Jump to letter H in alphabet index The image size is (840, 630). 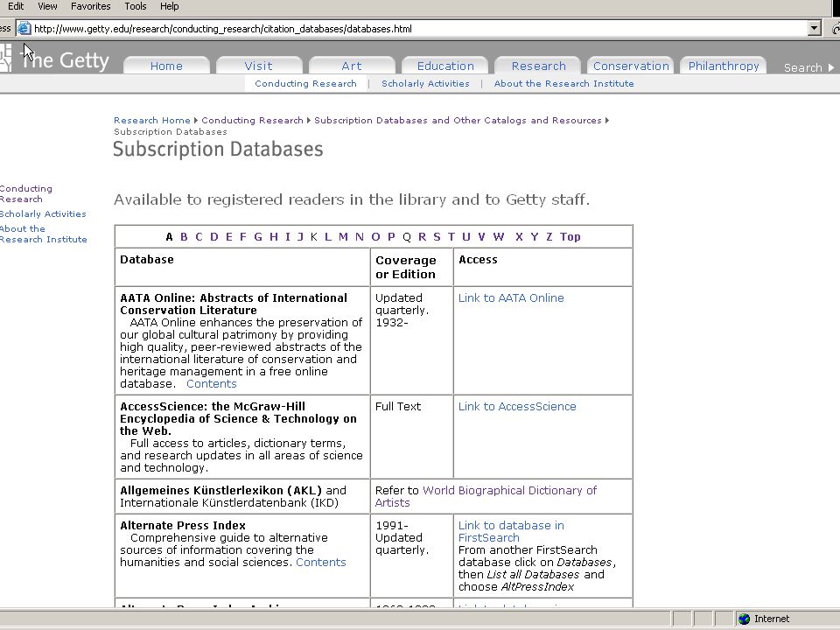click(274, 237)
